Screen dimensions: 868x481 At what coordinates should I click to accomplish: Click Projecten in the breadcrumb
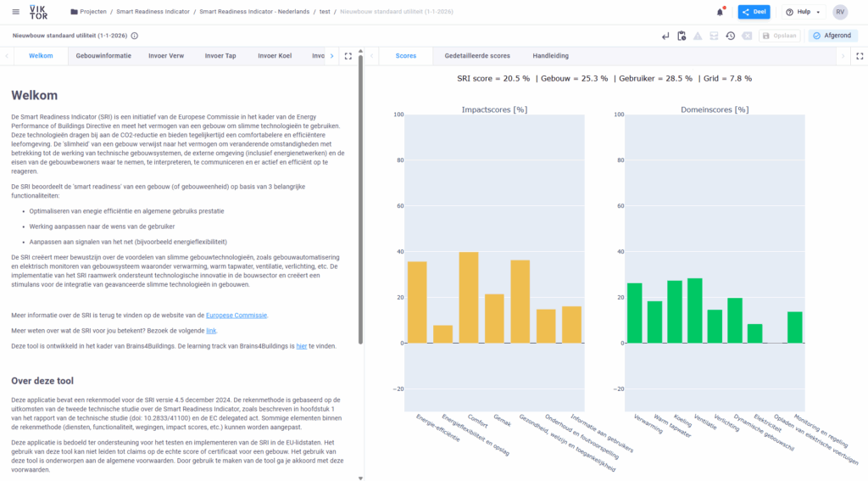click(x=93, y=12)
